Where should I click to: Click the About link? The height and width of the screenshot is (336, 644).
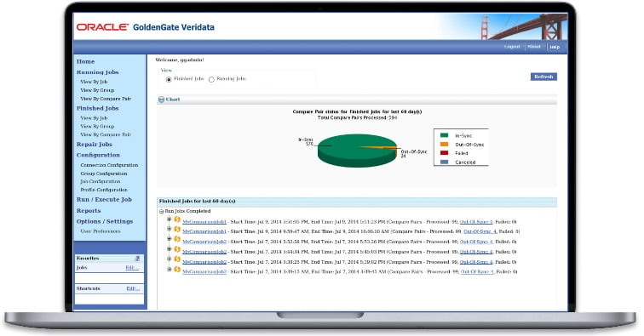pos(533,47)
